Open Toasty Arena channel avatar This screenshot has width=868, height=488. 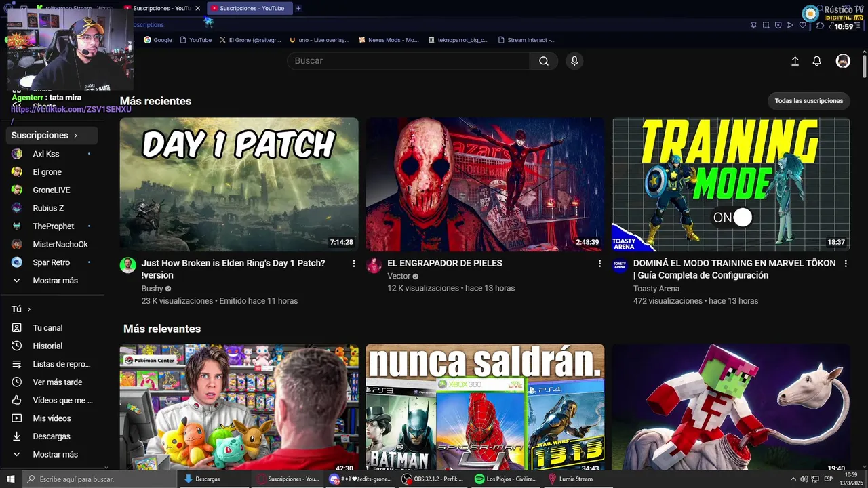[x=620, y=265]
